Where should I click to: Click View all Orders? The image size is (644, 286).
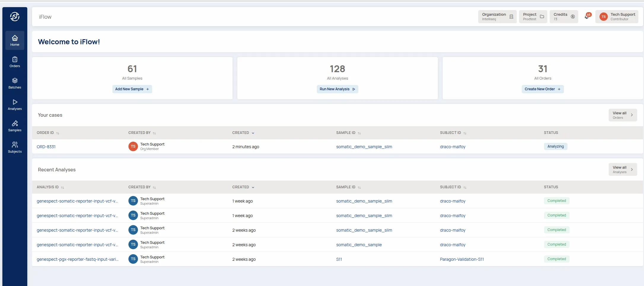click(x=623, y=115)
